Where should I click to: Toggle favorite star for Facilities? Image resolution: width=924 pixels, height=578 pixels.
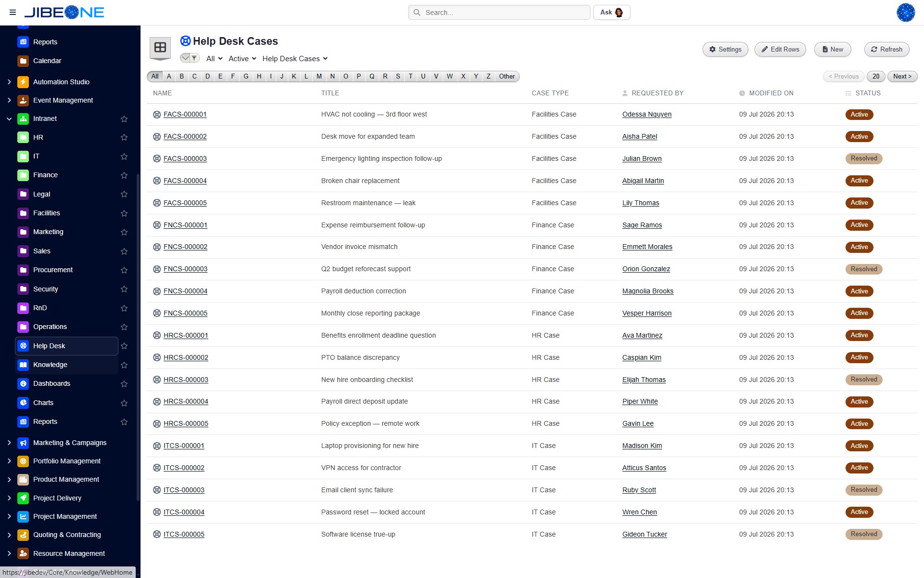(x=124, y=213)
